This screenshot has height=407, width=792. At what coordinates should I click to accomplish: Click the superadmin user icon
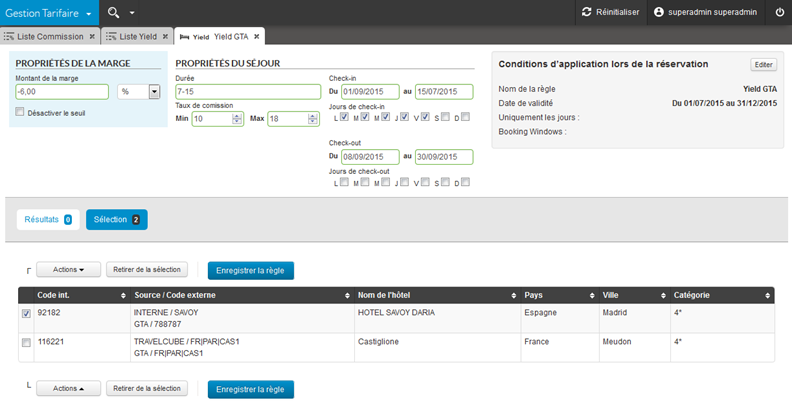coord(659,12)
